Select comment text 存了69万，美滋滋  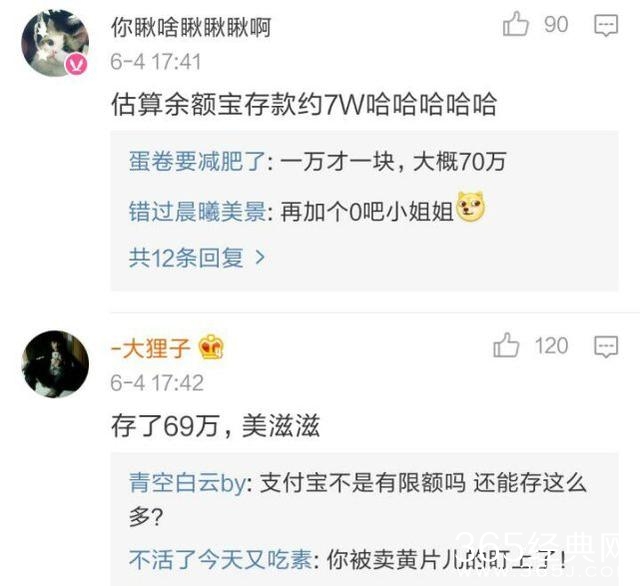coord(215,426)
